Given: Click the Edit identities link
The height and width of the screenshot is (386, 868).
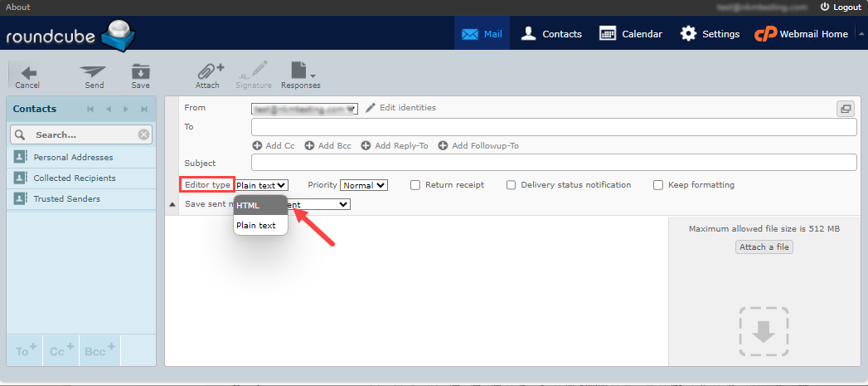Looking at the screenshot, I should tap(400, 108).
